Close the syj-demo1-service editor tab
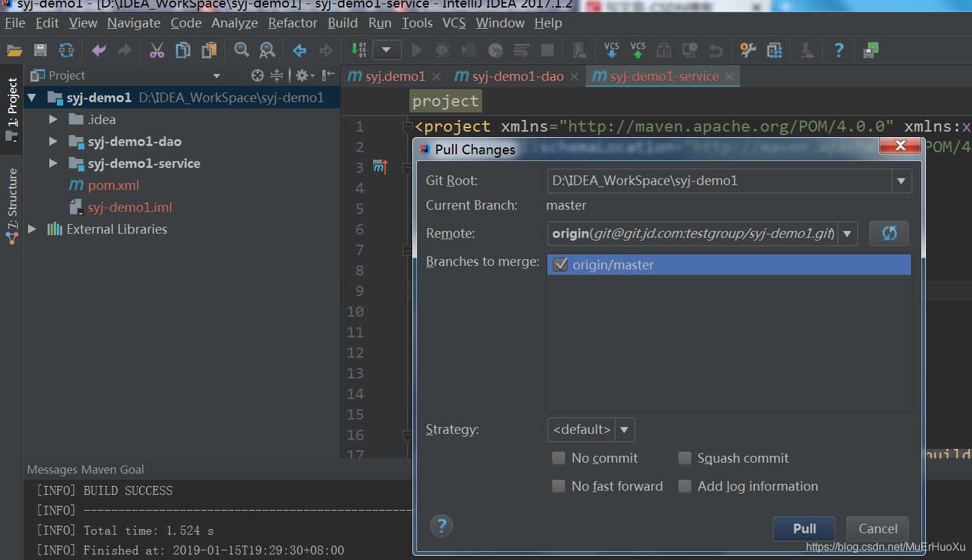972x560 pixels. click(729, 77)
